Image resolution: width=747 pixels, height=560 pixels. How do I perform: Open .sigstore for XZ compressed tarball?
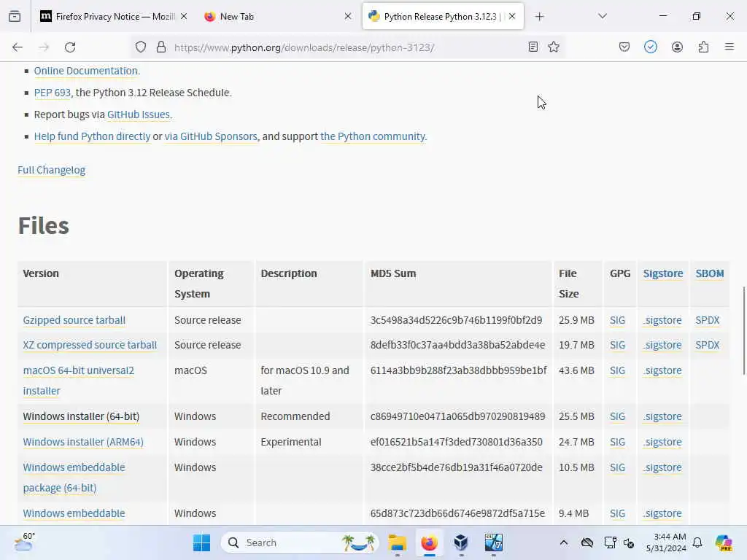point(662,345)
